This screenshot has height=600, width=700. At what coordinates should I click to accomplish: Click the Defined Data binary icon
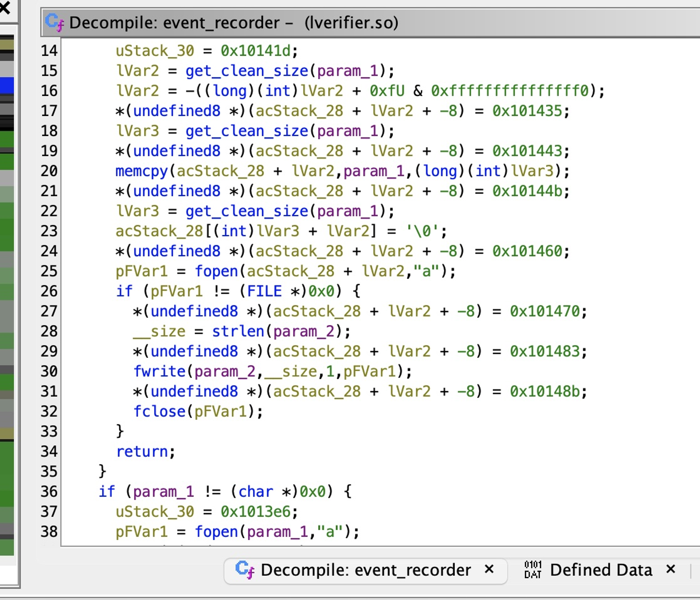pos(533,570)
